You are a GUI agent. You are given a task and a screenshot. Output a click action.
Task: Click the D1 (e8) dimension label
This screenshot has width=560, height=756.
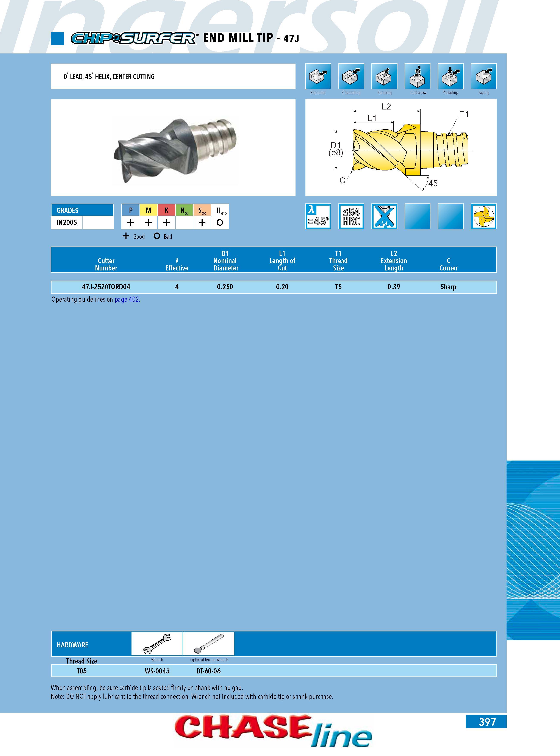[x=336, y=149]
